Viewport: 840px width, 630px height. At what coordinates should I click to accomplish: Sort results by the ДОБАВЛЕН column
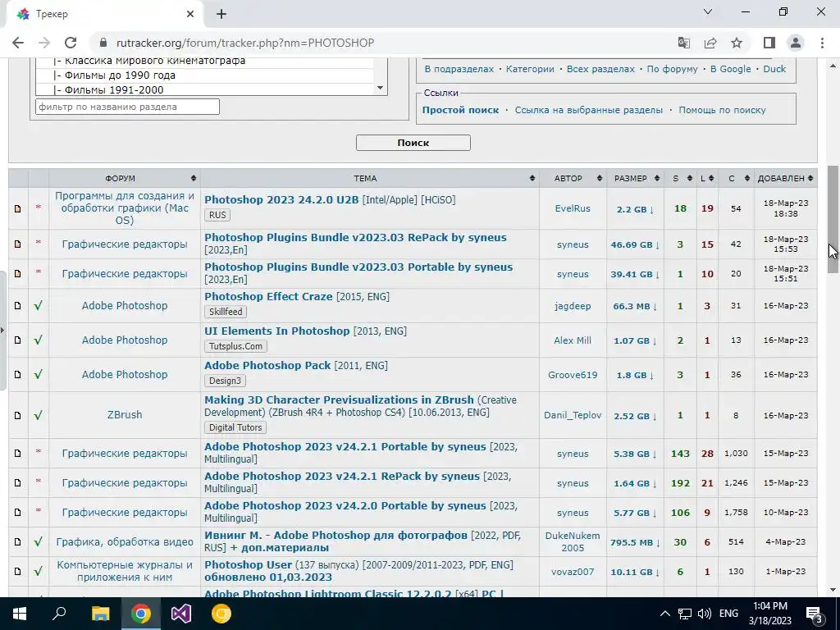(x=785, y=178)
